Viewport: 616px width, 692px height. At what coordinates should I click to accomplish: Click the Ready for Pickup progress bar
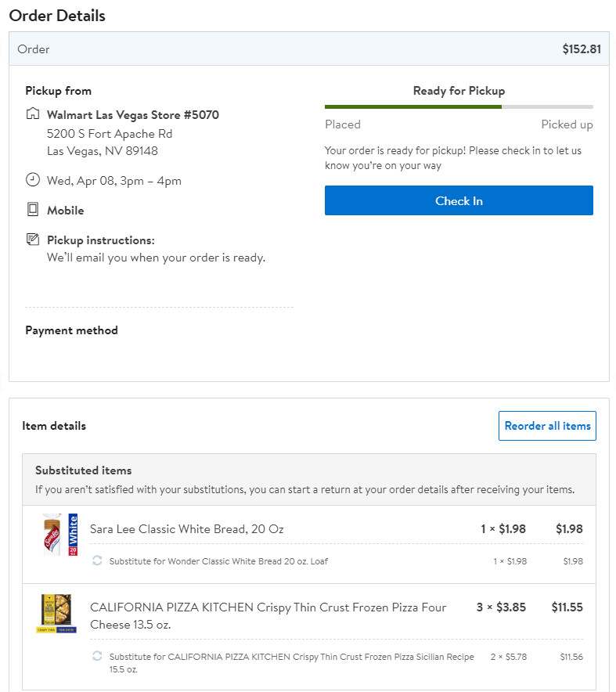458,106
